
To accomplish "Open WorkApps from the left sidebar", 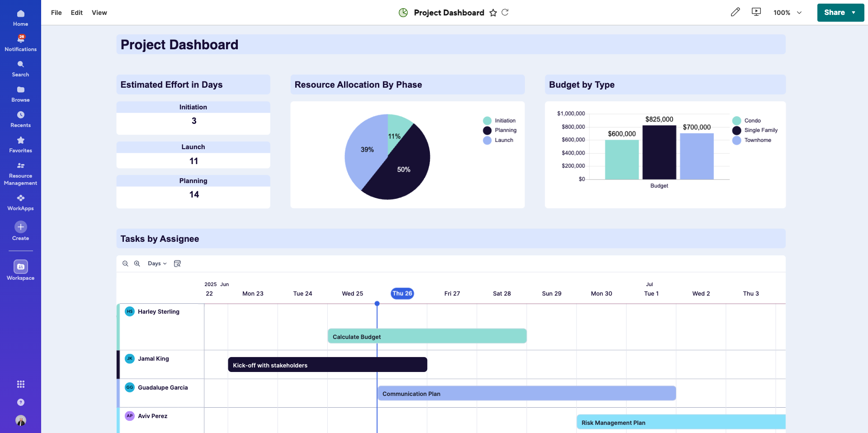I will tap(20, 202).
